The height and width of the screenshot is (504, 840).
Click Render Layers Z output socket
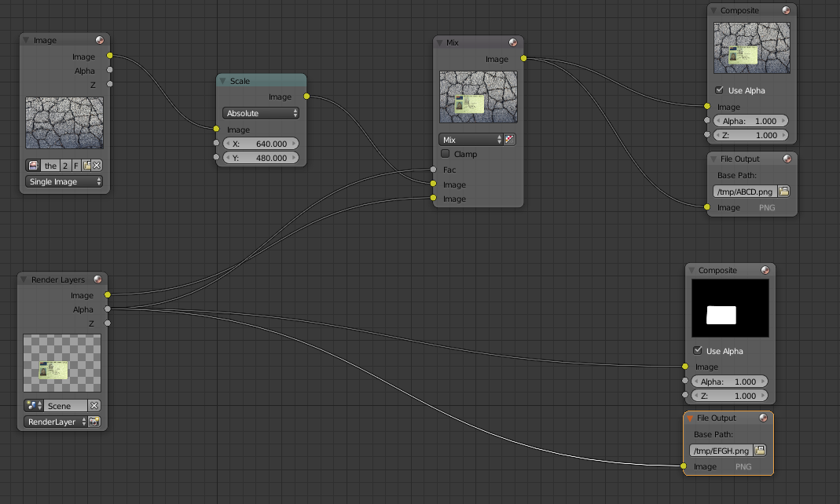pyautogui.click(x=108, y=323)
